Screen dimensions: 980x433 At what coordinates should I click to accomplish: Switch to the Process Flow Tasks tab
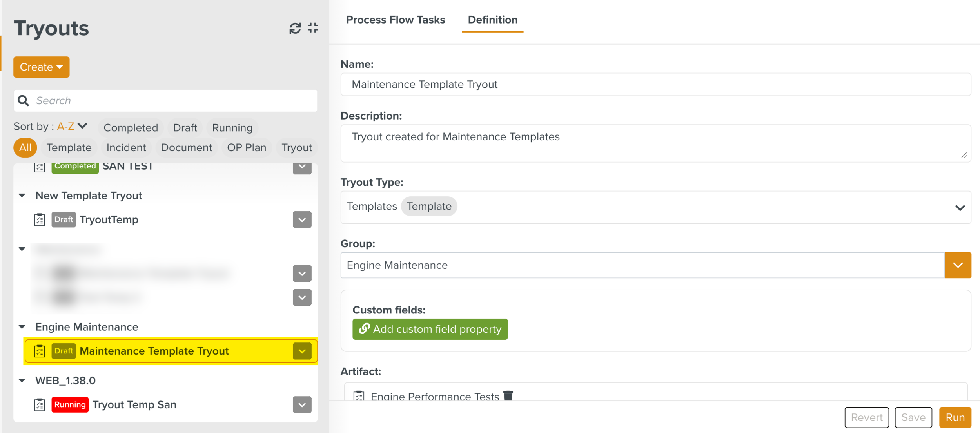[x=395, y=20]
